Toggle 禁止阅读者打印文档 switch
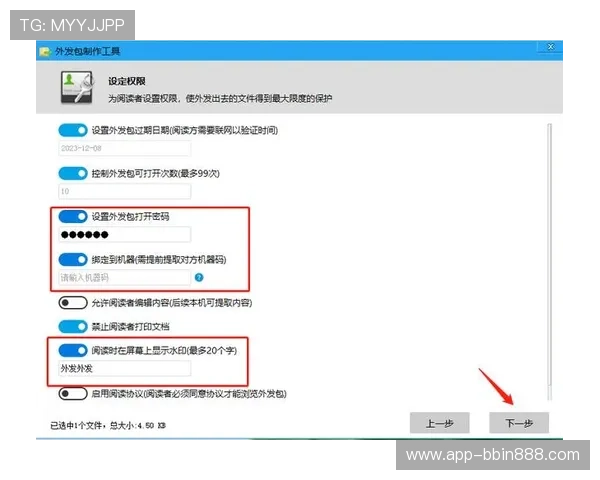Image resolution: width=600 pixels, height=480 pixels. [x=73, y=327]
